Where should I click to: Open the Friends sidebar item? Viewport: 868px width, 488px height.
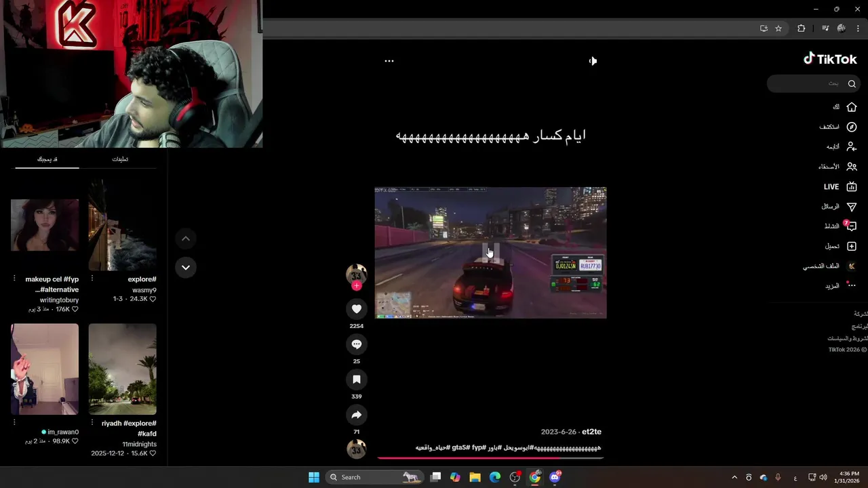coord(838,167)
